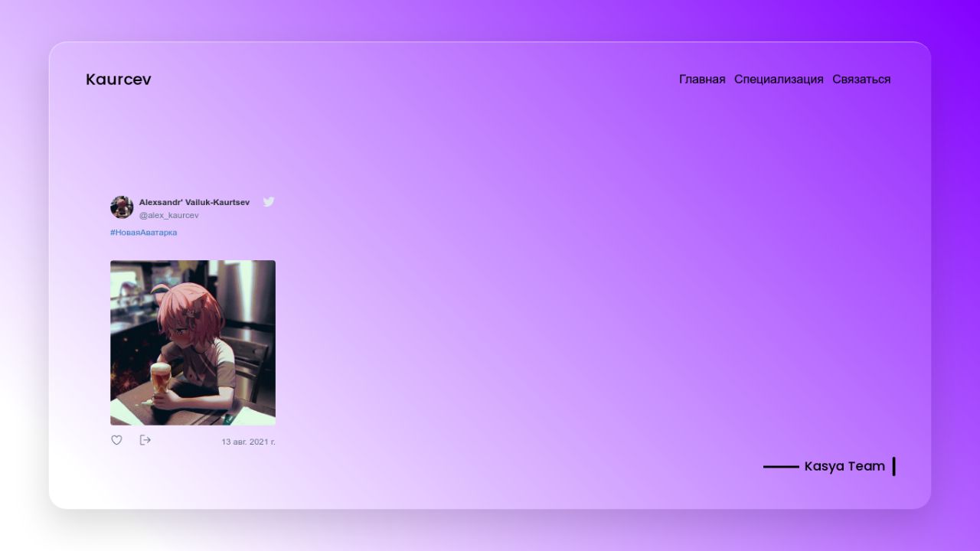Open Alexsandr' Vailuk-Kaurtsev profile name

[194, 202]
